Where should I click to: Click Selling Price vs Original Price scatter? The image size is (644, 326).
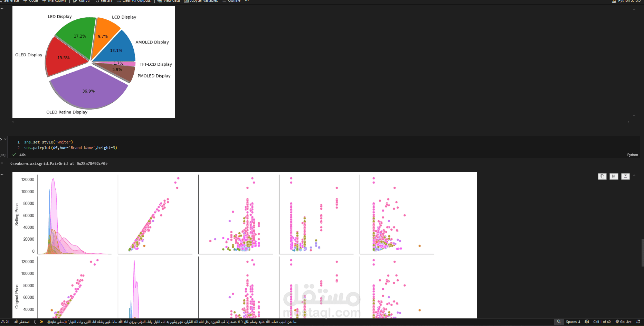pos(155,214)
